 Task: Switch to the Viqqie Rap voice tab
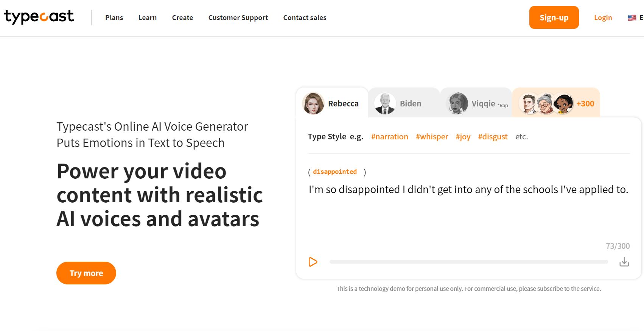(x=476, y=103)
